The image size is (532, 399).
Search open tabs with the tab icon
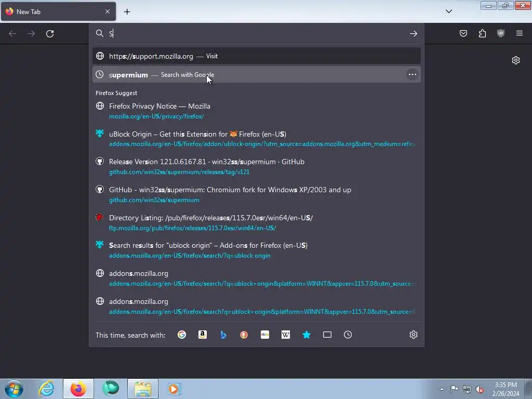tap(327, 335)
